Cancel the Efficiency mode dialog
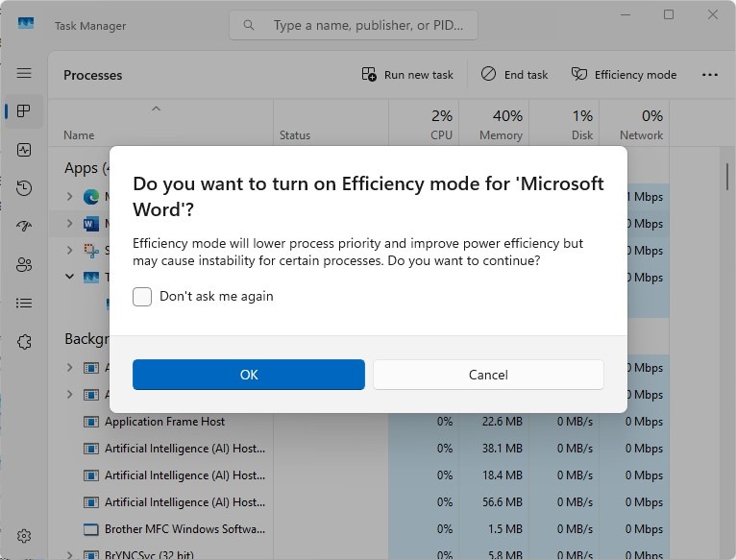 (x=488, y=375)
